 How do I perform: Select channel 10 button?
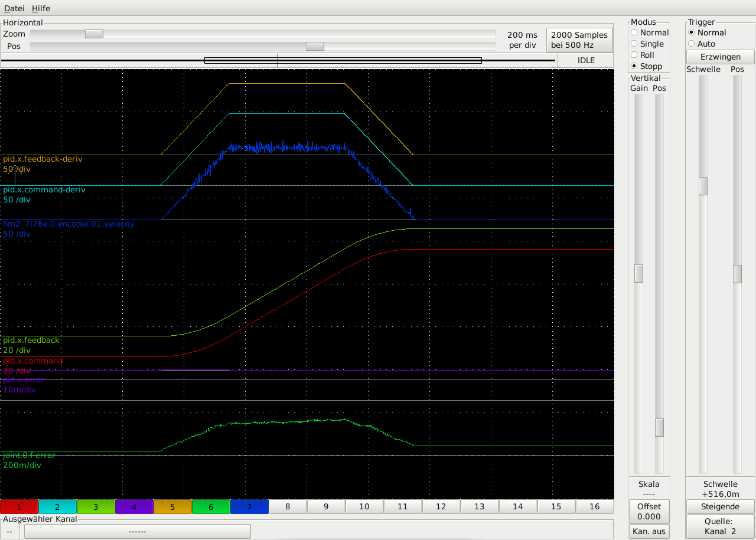(x=364, y=506)
